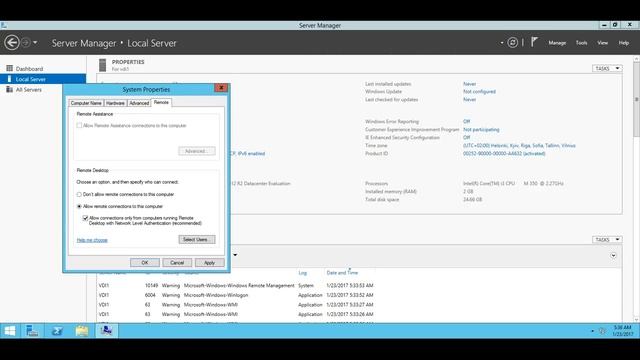
Task: Expand the events filter chevron button
Action: pyautogui.click(x=613, y=256)
